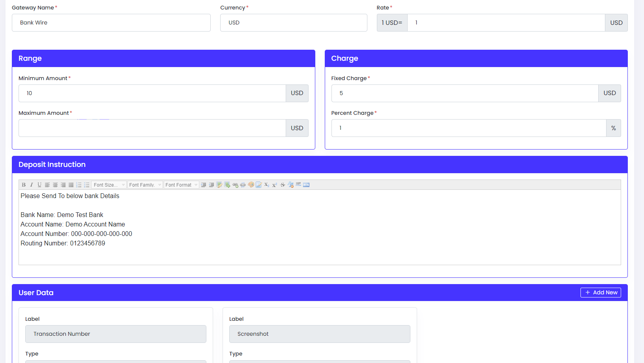Viewport: 644px width, 363px height.
Task: Click the Transaction Number label field
Action: point(116,334)
